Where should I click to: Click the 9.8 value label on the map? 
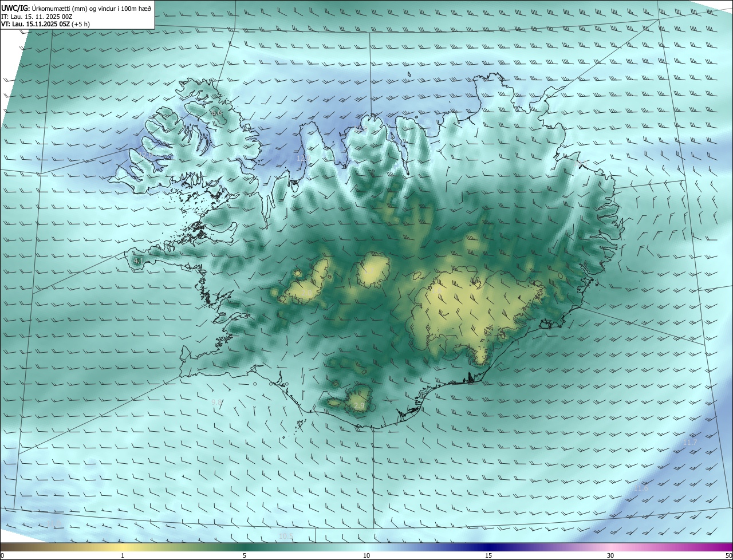216,403
